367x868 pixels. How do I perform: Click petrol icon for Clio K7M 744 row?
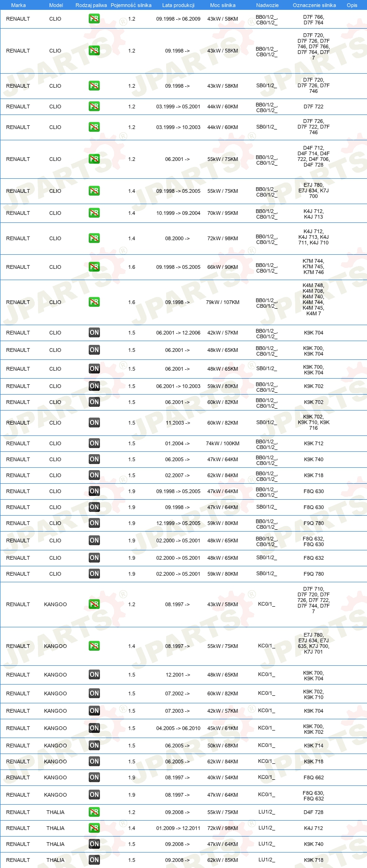[x=94, y=267]
